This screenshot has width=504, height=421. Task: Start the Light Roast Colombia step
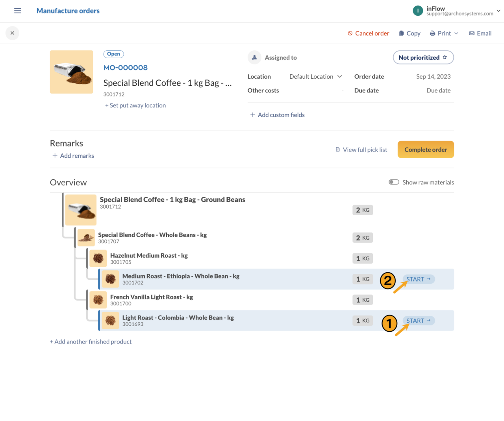click(418, 321)
